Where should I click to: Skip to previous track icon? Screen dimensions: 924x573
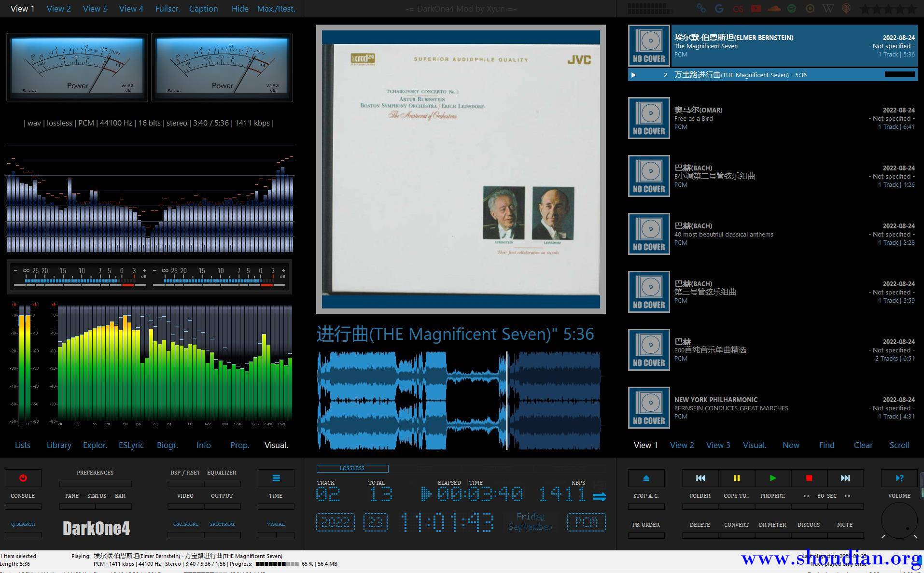tap(700, 478)
